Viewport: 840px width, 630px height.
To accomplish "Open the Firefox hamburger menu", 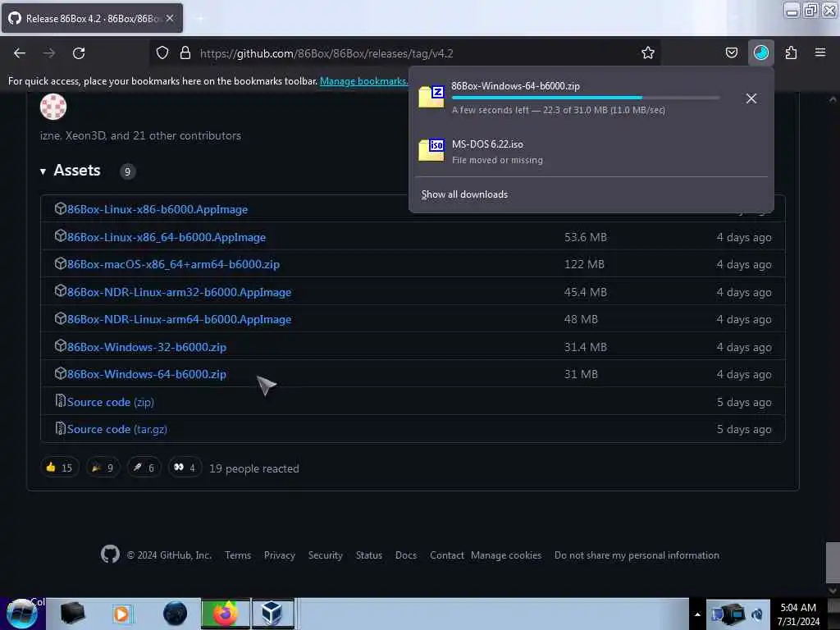I will [819, 53].
